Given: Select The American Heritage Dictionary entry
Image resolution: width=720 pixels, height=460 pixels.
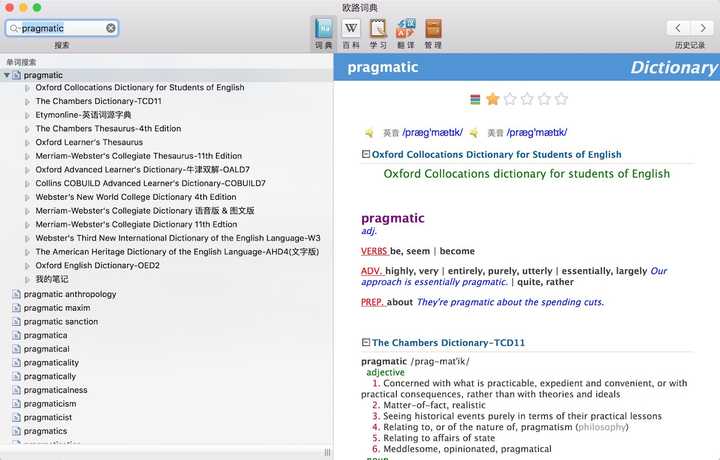Looking at the screenshot, I should point(177,252).
